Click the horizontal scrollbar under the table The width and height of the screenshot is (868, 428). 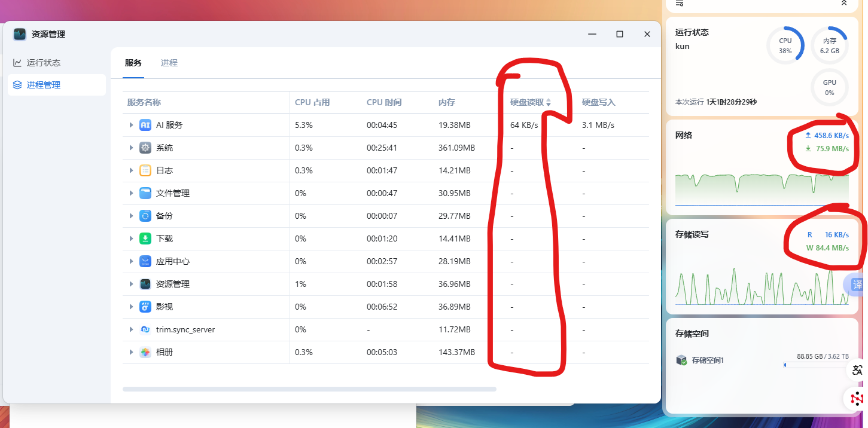point(309,389)
